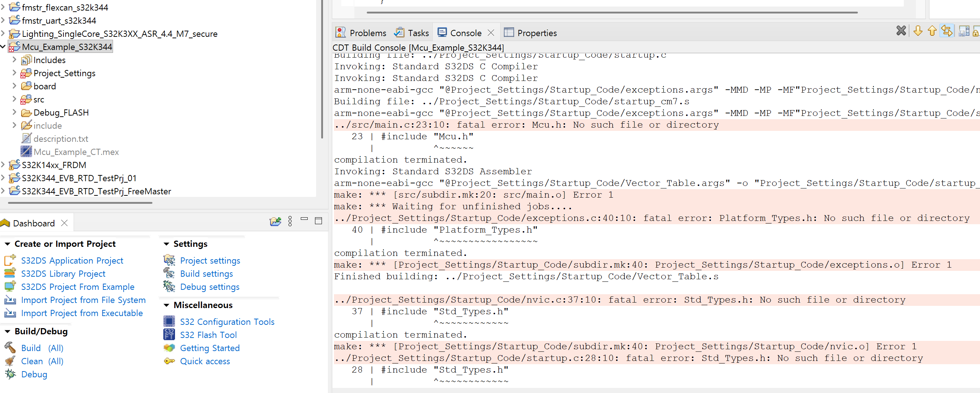Viewport: 980px width, 393px height.
Task: Expand the Mcu_Example_S32K344 Includes node
Action: pos(15,60)
